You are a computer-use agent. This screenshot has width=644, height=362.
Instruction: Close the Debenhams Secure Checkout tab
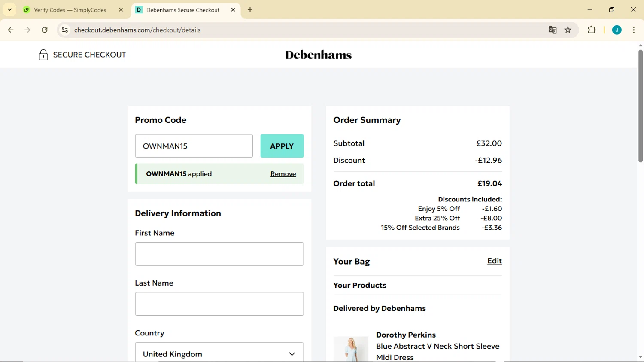pyautogui.click(x=233, y=9)
